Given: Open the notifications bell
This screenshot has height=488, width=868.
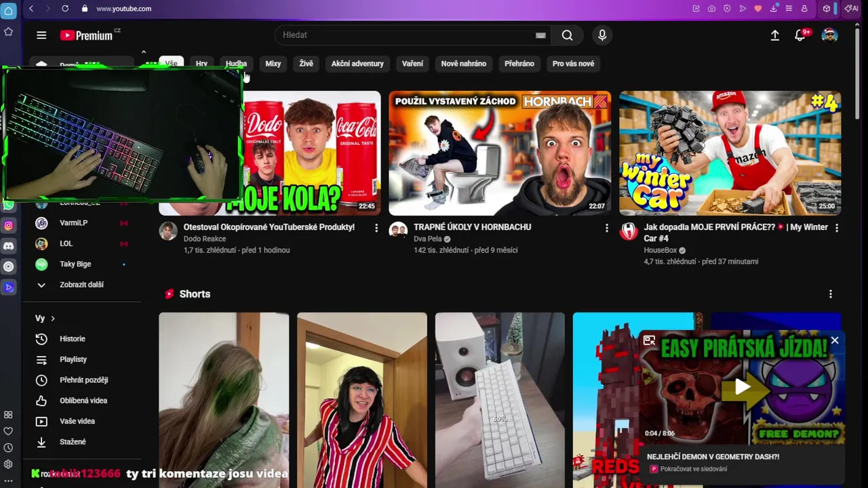Looking at the screenshot, I should click(800, 35).
